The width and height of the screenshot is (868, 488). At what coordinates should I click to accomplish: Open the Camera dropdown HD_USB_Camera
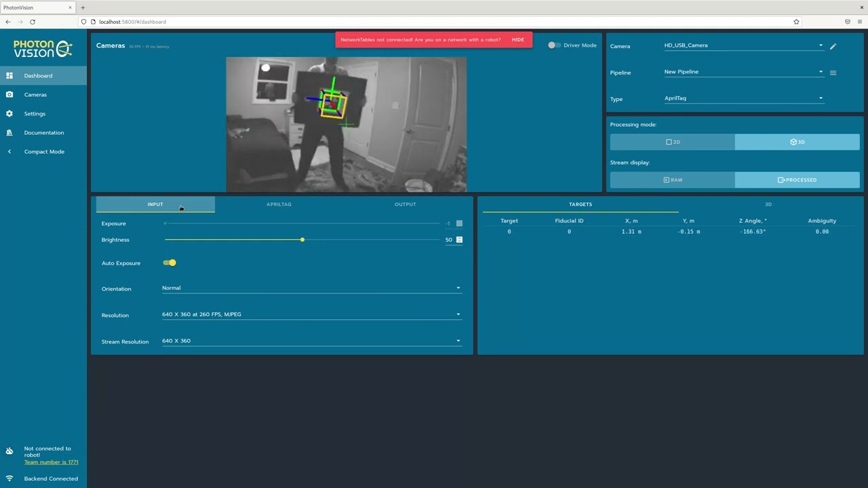744,45
